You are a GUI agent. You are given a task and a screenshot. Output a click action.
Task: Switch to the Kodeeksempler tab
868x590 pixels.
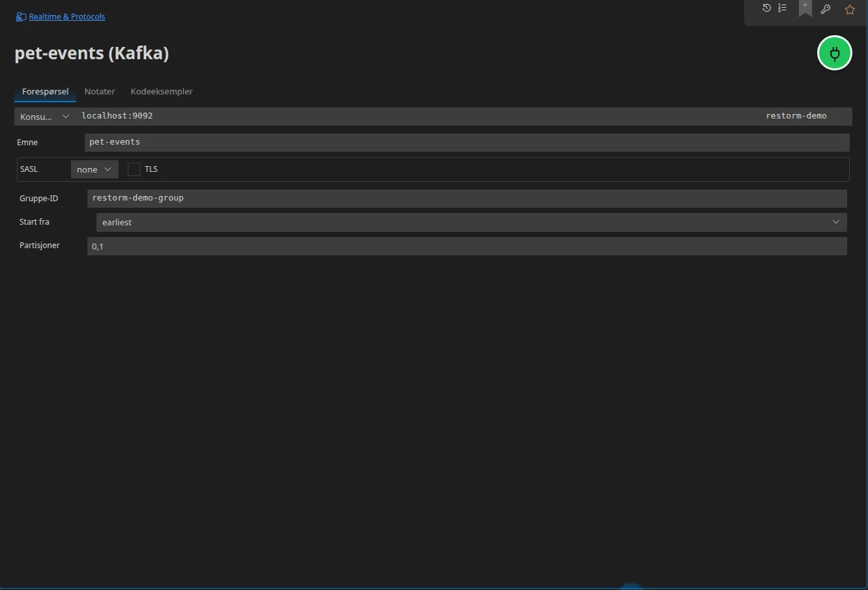[162, 92]
